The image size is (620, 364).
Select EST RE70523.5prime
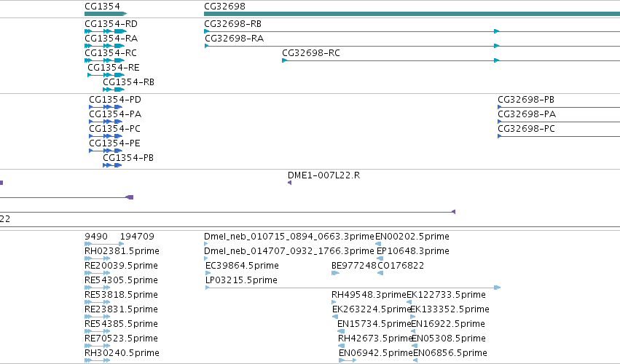click(x=121, y=339)
